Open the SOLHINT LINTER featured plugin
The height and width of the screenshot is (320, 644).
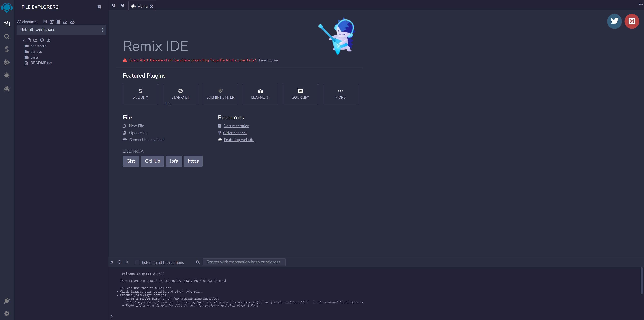pyautogui.click(x=220, y=94)
